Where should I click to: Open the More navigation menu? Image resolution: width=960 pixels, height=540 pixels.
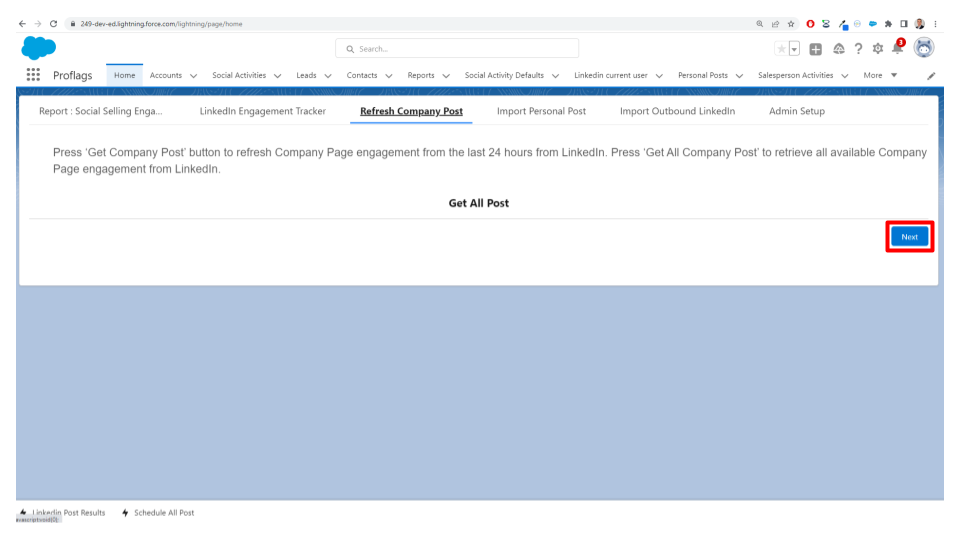click(880, 75)
